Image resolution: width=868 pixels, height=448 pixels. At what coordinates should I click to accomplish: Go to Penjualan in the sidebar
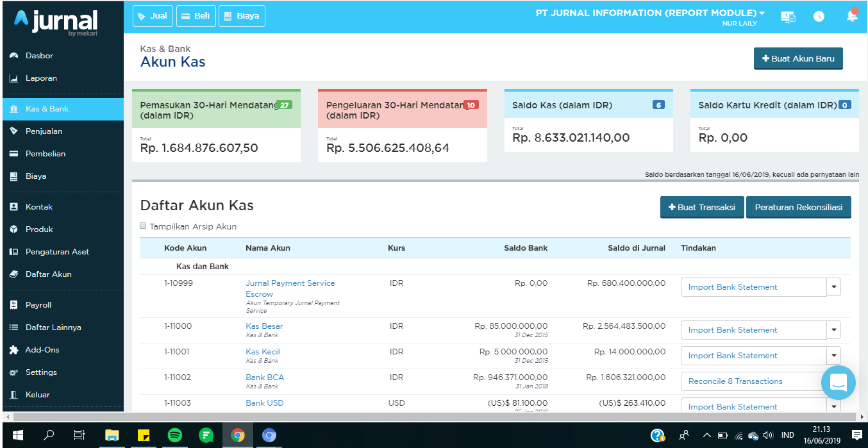(44, 131)
